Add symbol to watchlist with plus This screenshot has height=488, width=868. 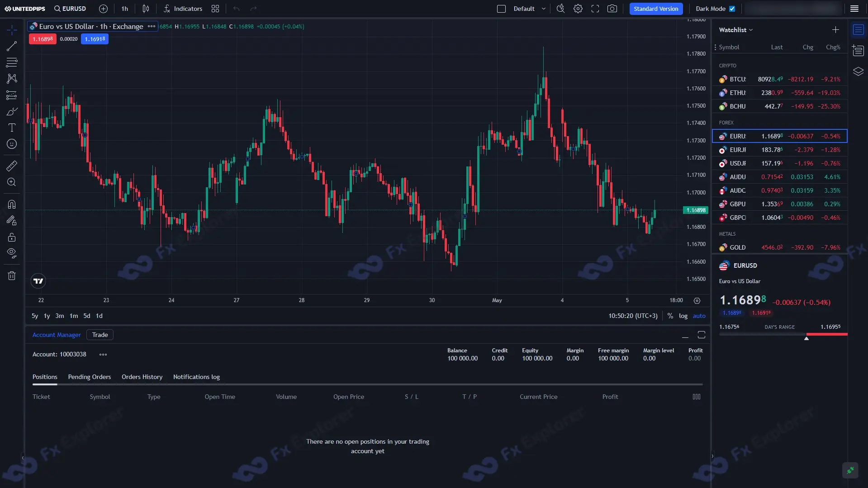(835, 30)
